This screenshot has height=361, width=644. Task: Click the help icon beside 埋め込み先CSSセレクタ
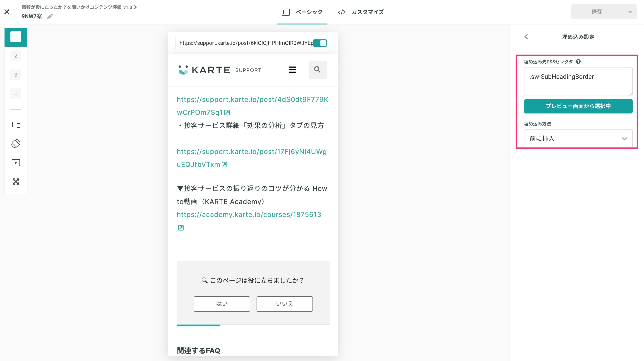point(578,62)
